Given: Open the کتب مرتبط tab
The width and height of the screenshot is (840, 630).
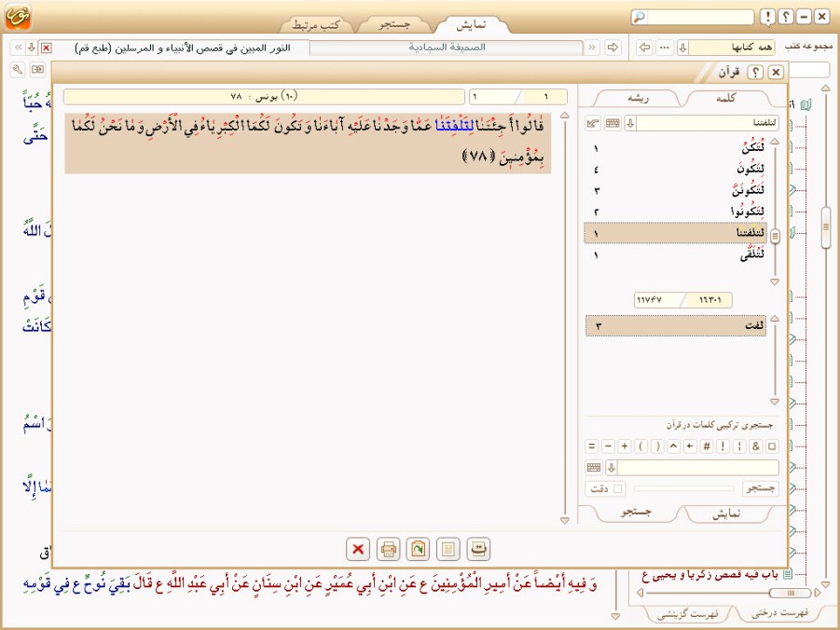Looking at the screenshot, I should pos(316,24).
